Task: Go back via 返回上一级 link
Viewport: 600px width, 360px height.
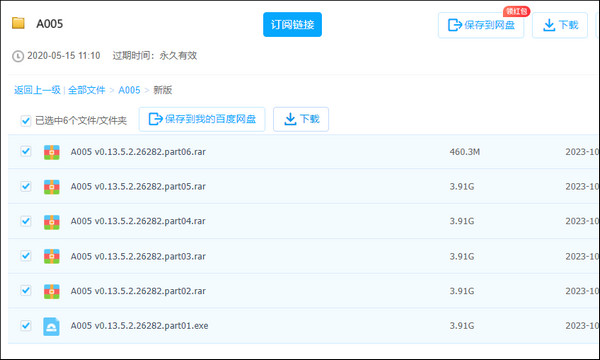Action: coord(37,90)
